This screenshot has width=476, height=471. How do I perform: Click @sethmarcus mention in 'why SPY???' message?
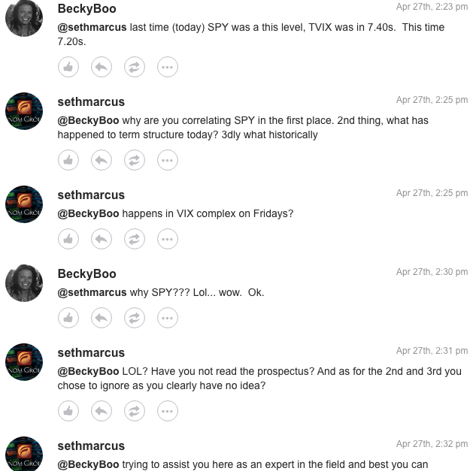tap(92, 292)
